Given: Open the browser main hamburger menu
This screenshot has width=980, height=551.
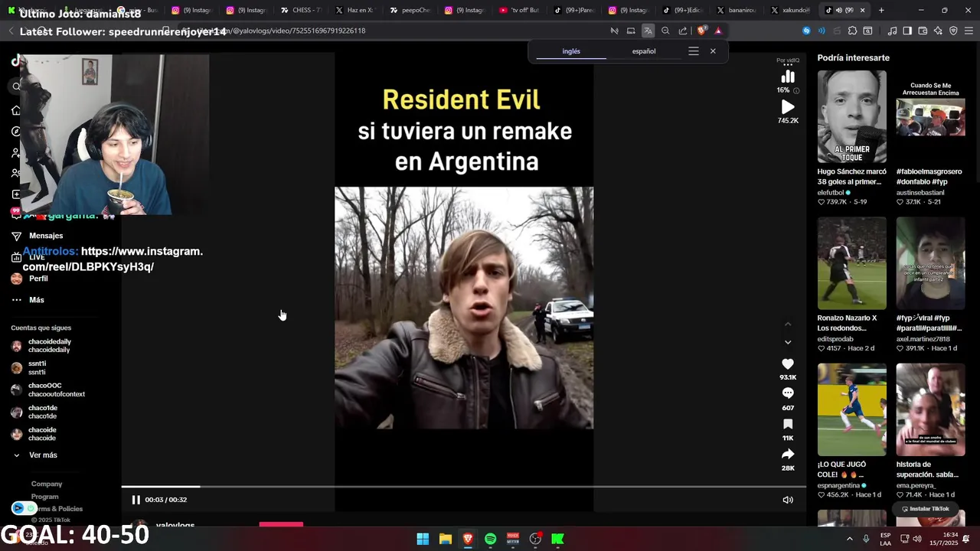Looking at the screenshot, I should 969,31.
